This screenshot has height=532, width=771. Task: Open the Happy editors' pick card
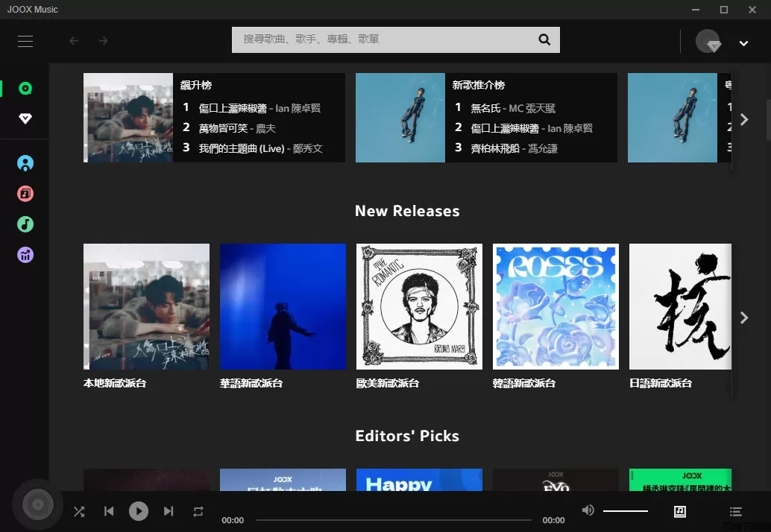point(420,480)
